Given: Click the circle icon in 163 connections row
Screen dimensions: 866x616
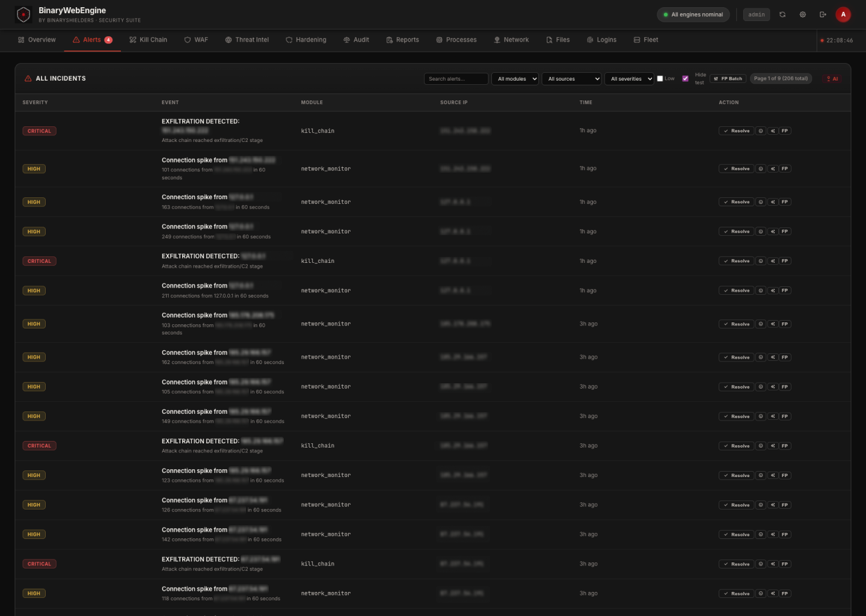Looking at the screenshot, I should pyautogui.click(x=761, y=202).
